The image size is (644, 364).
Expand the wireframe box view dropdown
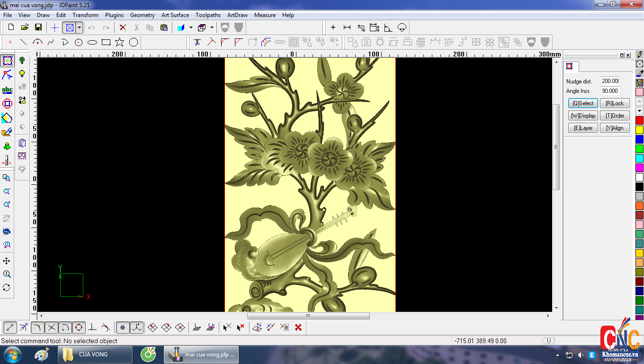pos(212,27)
